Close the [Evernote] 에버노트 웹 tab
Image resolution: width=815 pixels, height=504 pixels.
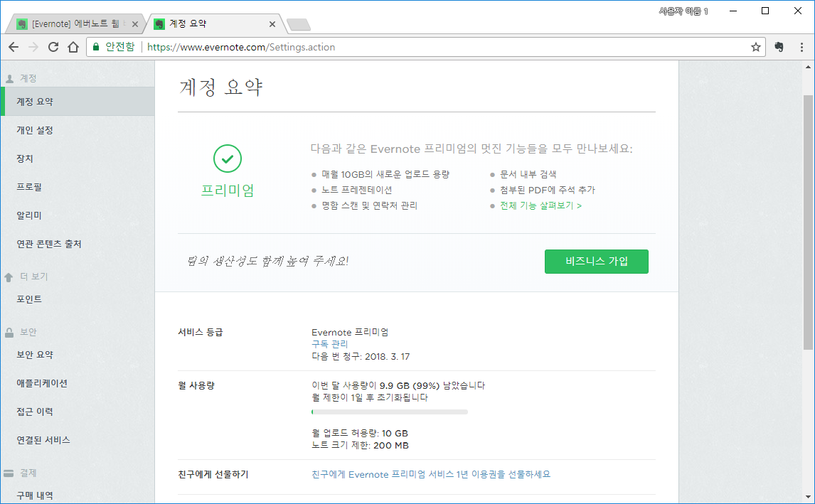click(135, 24)
